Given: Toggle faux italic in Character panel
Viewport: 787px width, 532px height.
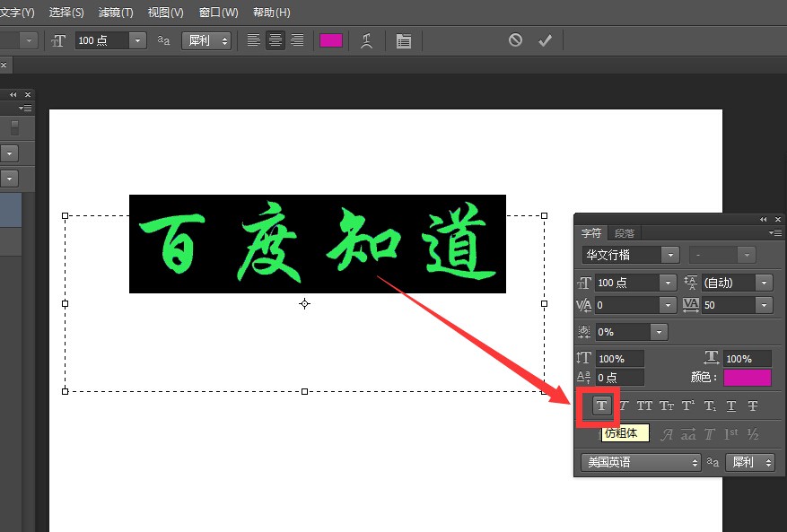Looking at the screenshot, I should click(x=624, y=406).
